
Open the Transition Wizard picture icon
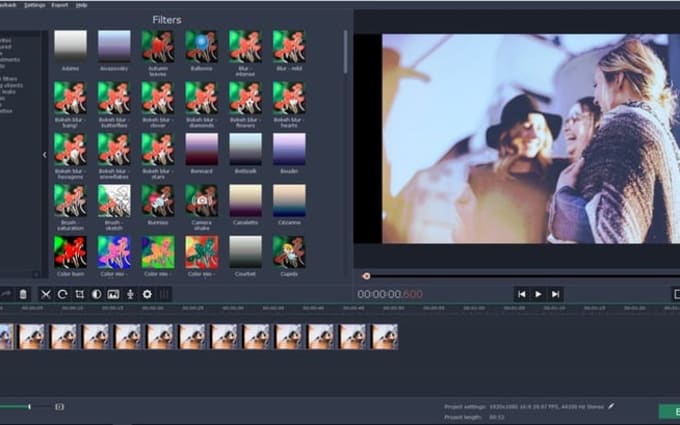[x=113, y=294]
